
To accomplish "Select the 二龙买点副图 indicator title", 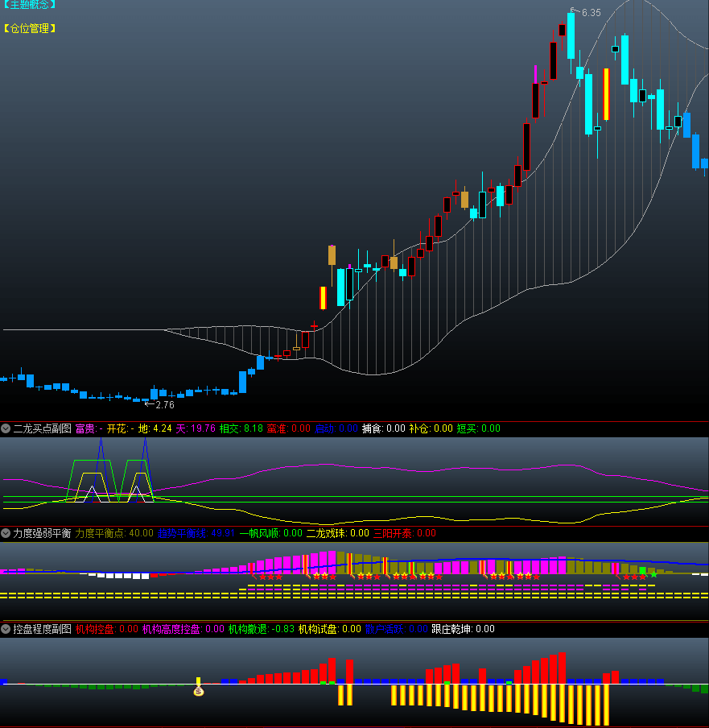I will coord(42,428).
